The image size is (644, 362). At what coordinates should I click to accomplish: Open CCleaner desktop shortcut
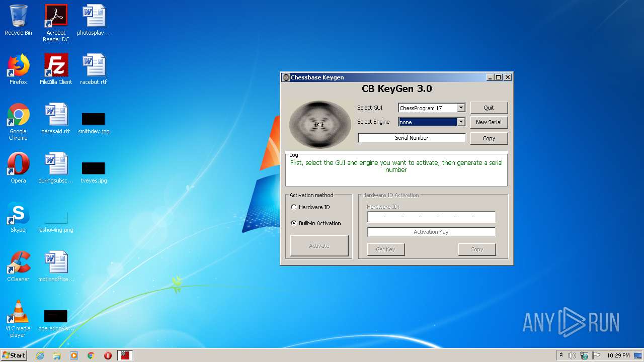tap(18, 266)
